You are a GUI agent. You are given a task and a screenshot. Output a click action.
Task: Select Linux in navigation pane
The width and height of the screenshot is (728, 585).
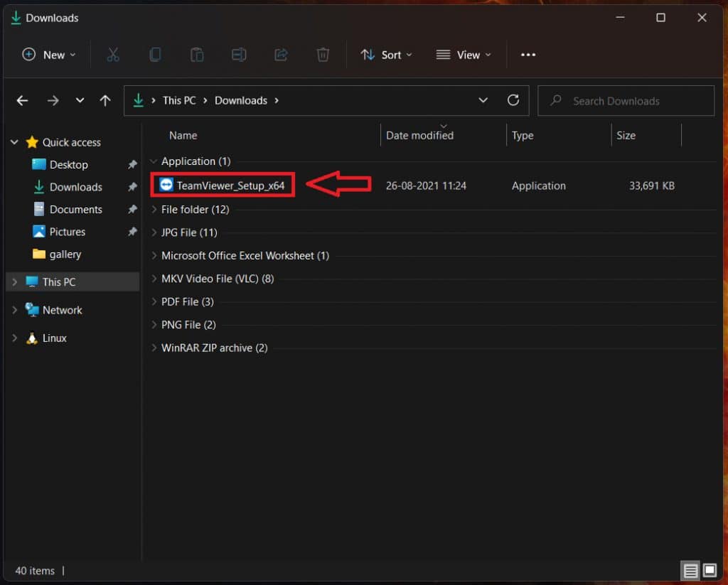coord(54,338)
